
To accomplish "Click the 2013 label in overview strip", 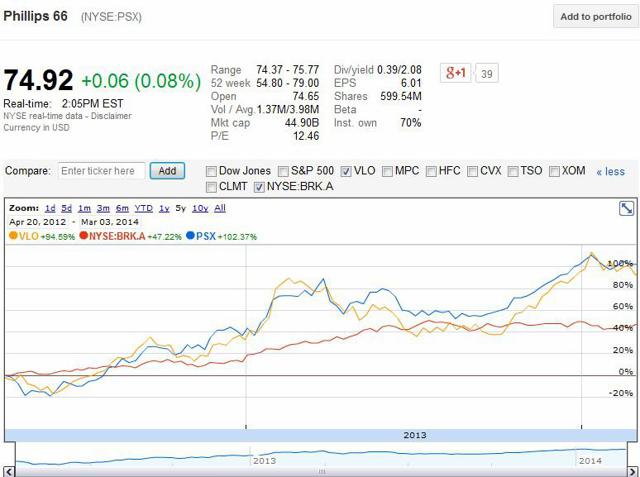I will [264, 461].
